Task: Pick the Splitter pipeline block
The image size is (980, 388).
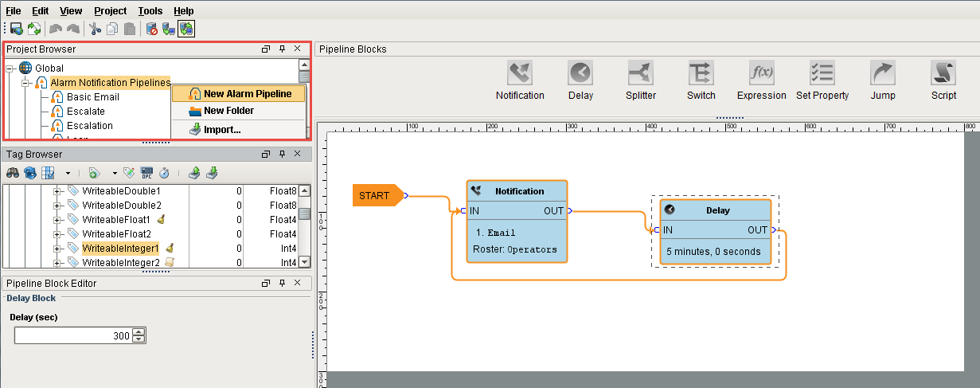Action: [641, 80]
